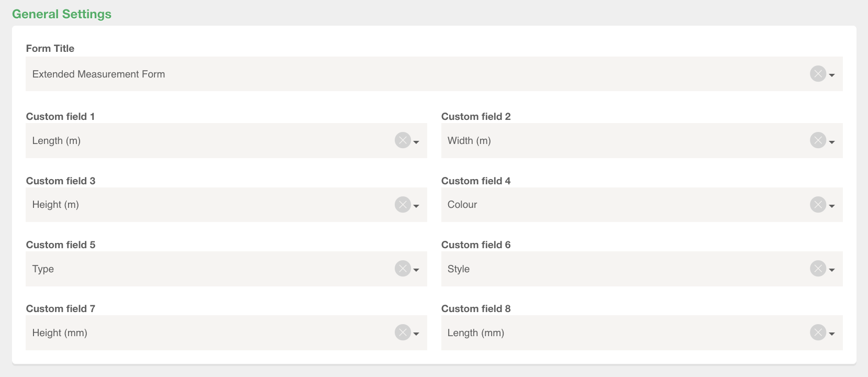Clear the Height (mm) custom field
Viewport: 868px width, 377px height.
(402, 332)
